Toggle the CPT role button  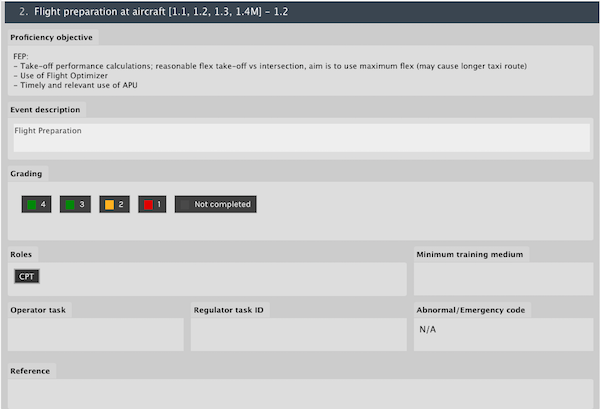27,276
